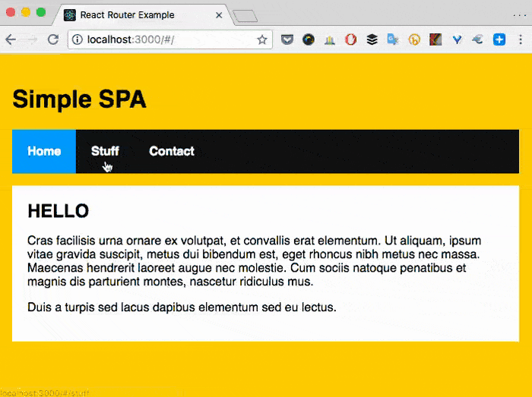
Task: Click the euro-shaped extension icon
Action: coord(478,39)
